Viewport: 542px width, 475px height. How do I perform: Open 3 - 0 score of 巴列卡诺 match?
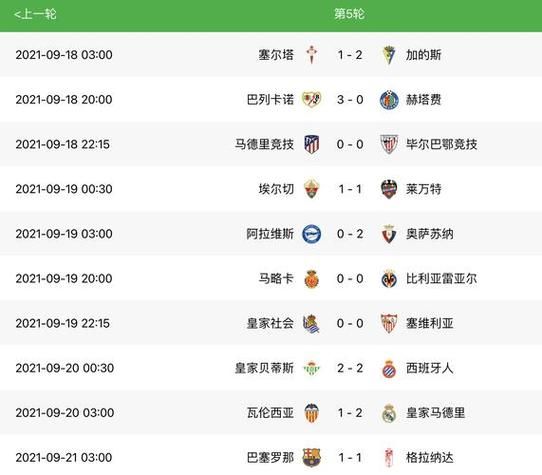(x=350, y=100)
